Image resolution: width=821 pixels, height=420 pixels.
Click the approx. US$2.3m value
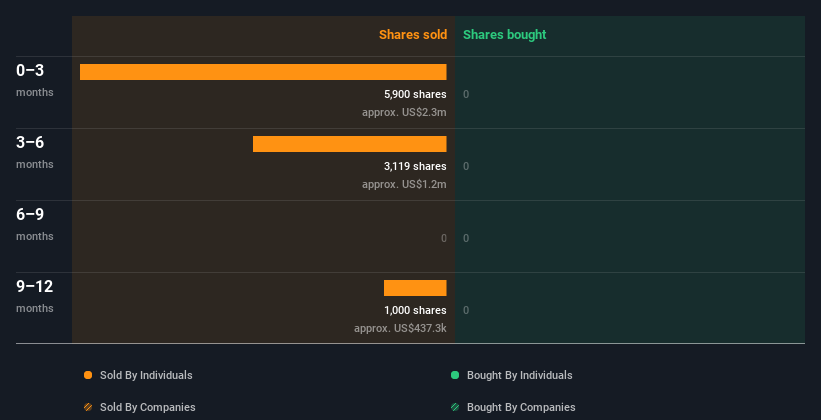(x=404, y=112)
